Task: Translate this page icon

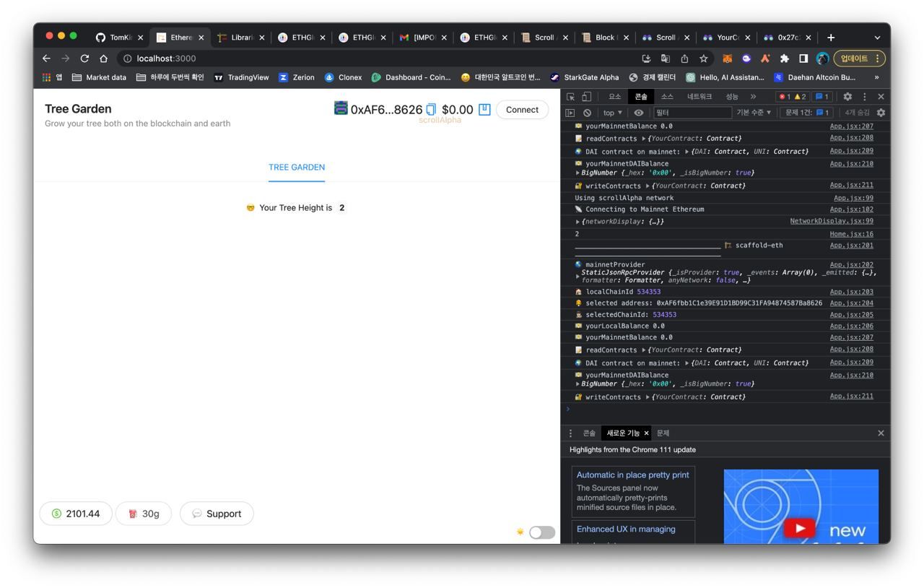Action: click(666, 59)
